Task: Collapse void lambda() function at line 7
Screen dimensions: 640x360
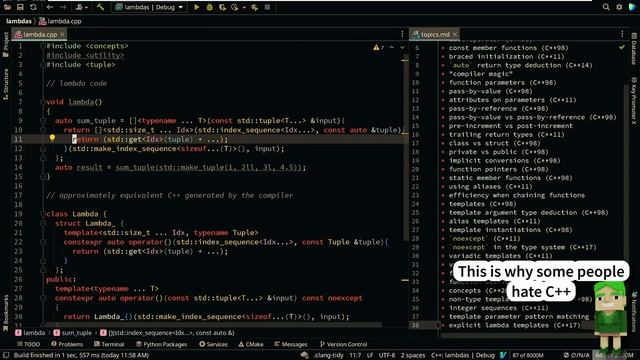Action: click(43, 102)
